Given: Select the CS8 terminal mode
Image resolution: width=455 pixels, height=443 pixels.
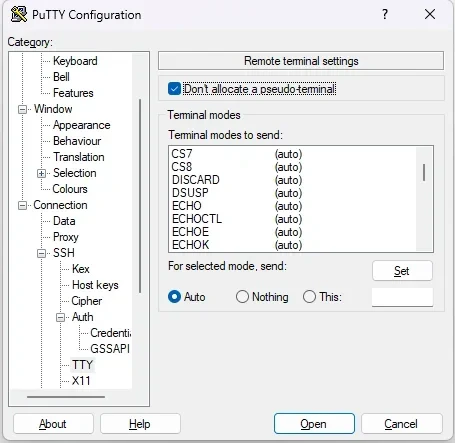Looking at the screenshot, I should pyautogui.click(x=292, y=167).
